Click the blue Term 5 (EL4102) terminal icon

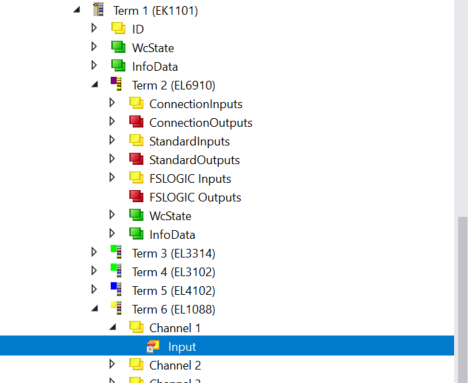pos(116,290)
